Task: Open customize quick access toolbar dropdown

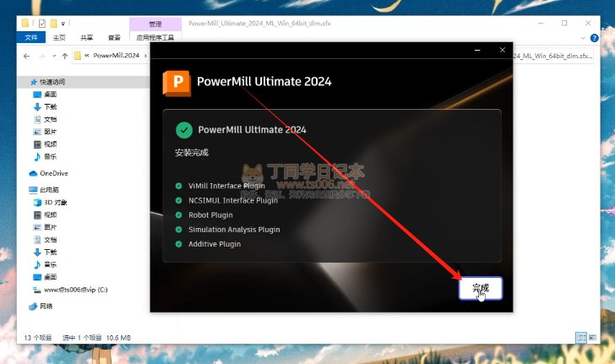Action: tap(63, 24)
